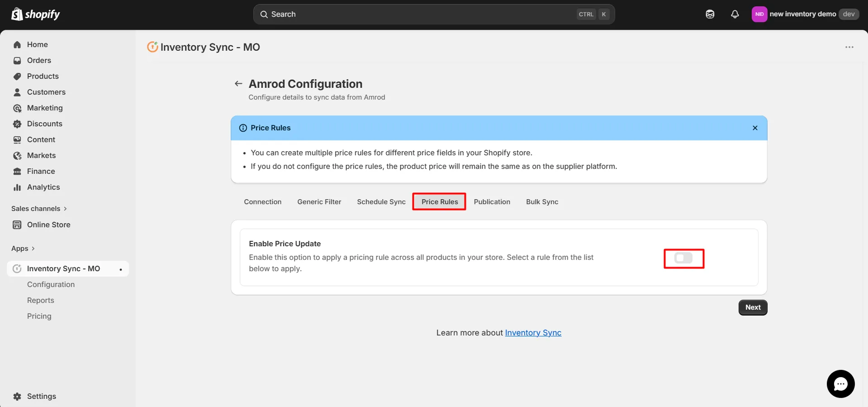Click the search magnifier icon
The image size is (868, 407).
coord(264,14)
